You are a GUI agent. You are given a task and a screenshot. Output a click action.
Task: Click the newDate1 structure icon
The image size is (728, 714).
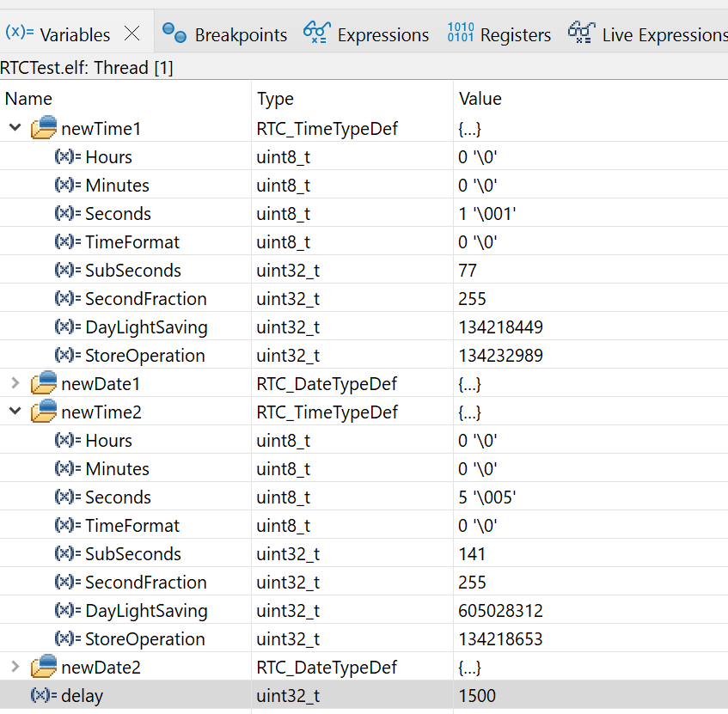[x=43, y=383]
